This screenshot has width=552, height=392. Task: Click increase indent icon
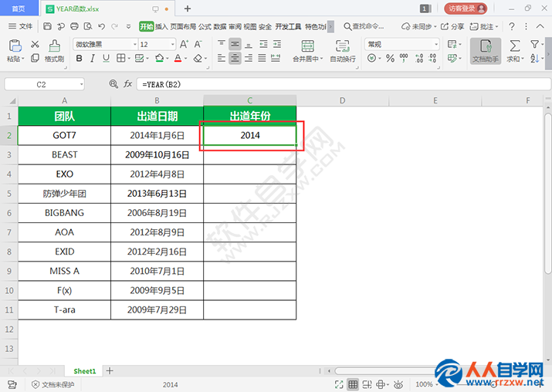[x=277, y=44]
